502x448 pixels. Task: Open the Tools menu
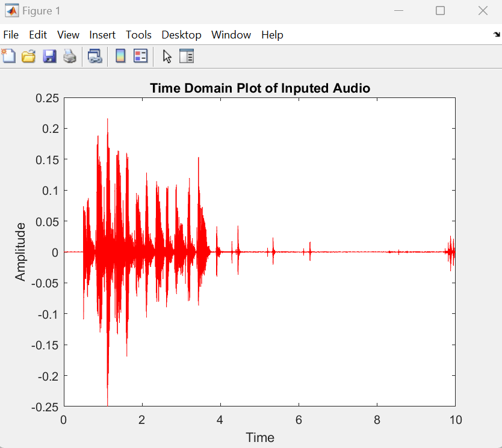(138, 34)
